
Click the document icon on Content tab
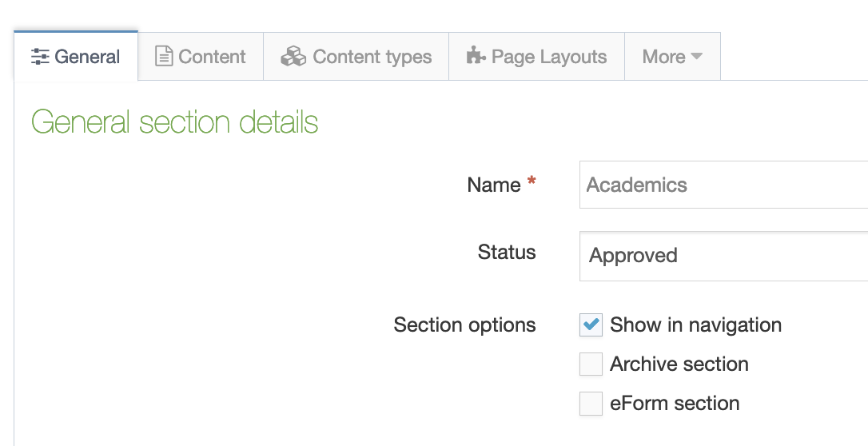[x=164, y=57]
